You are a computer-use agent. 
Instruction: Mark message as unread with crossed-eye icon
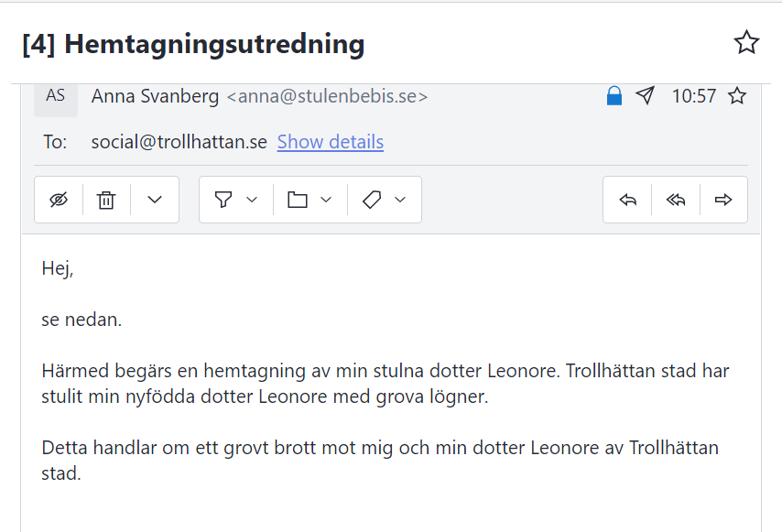coord(59,200)
